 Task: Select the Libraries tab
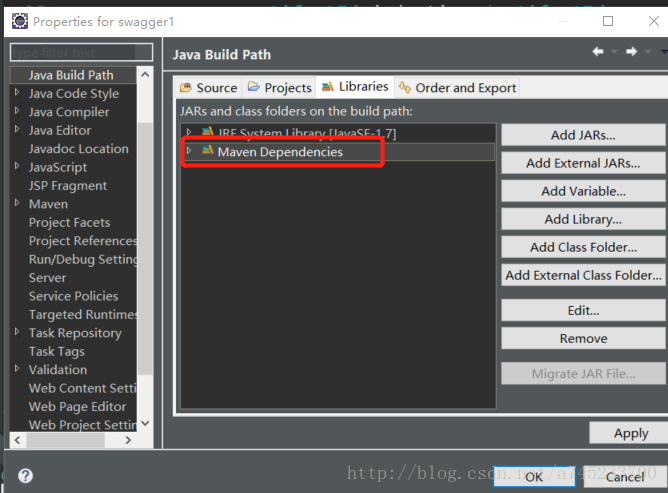tap(355, 87)
